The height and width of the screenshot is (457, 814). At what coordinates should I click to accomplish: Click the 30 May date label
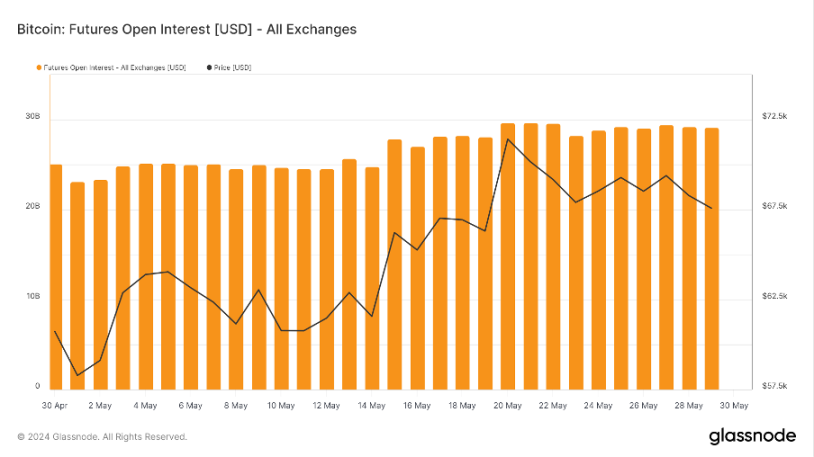coord(734,405)
